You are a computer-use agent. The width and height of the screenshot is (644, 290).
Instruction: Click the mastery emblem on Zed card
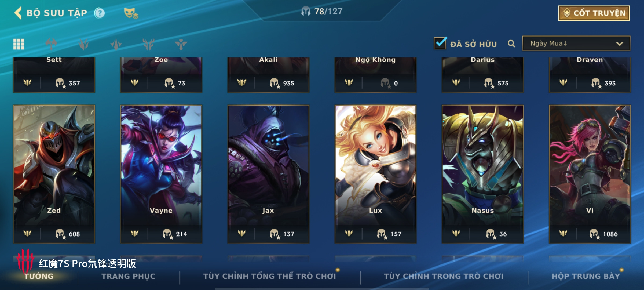click(x=27, y=233)
